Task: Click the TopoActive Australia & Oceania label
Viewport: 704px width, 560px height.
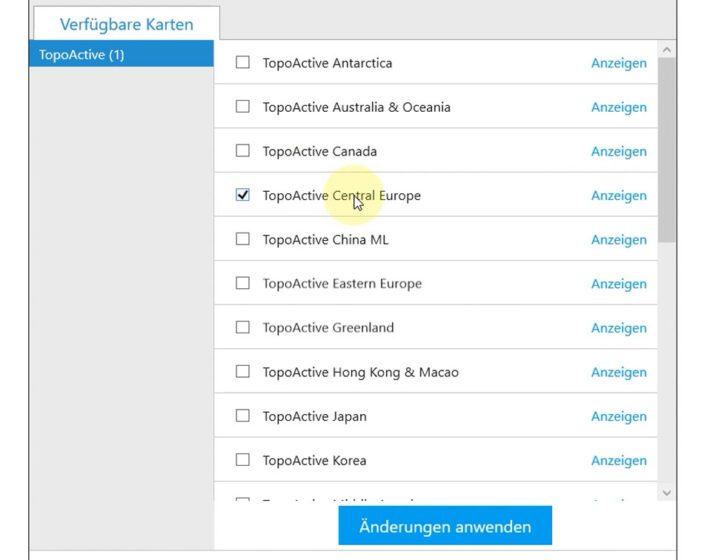Action: click(x=356, y=107)
